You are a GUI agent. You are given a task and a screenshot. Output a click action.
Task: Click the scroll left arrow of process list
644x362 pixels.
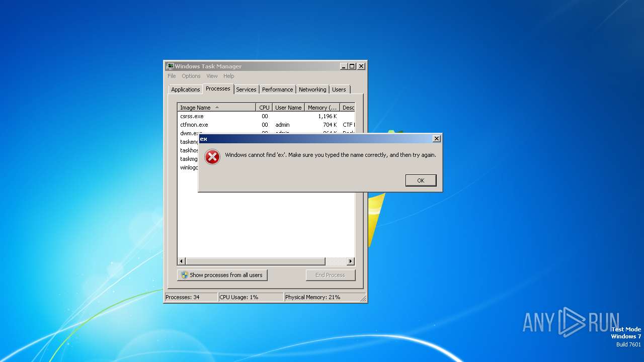coord(182,261)
